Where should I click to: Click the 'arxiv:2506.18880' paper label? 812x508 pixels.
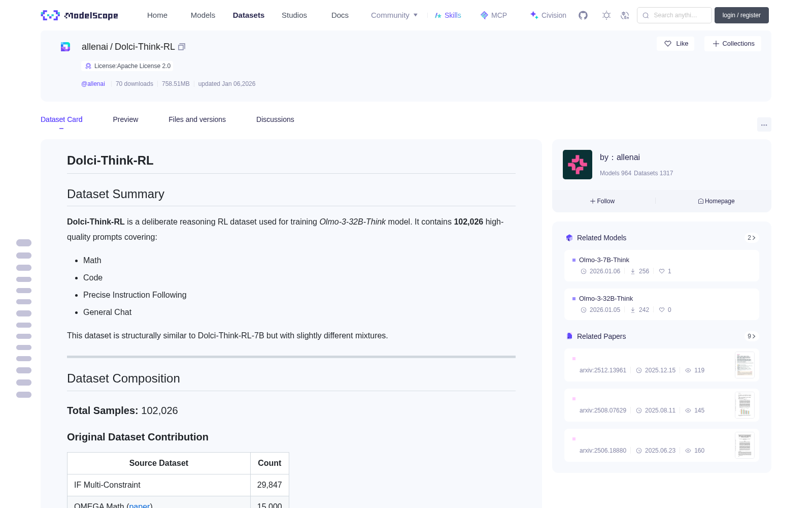point(603,451)
